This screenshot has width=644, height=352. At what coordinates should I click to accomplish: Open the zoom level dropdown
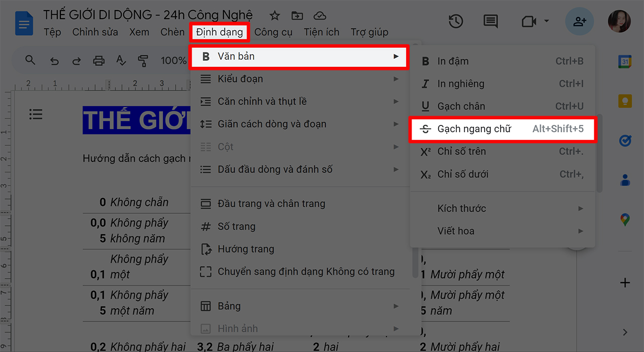174,60
